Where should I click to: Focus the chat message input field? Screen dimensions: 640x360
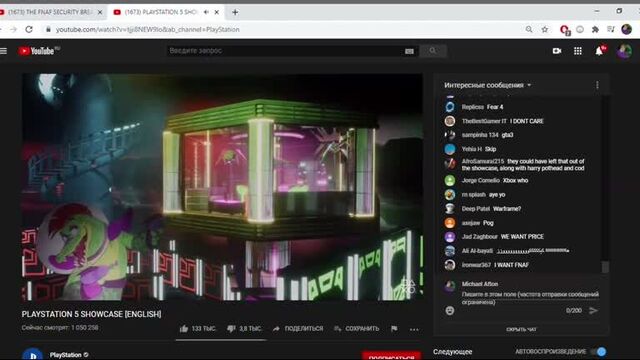click(530, 298)
